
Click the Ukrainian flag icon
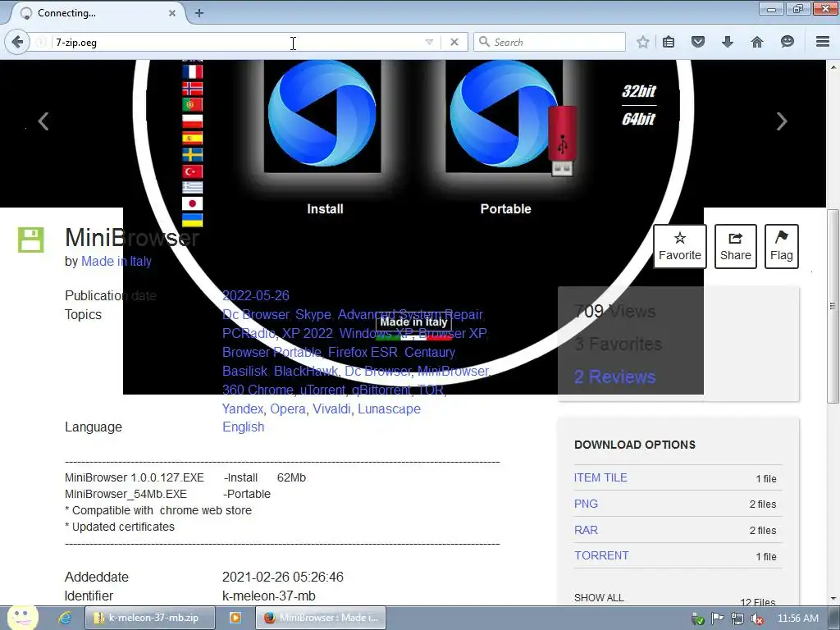tap(192, 220)
